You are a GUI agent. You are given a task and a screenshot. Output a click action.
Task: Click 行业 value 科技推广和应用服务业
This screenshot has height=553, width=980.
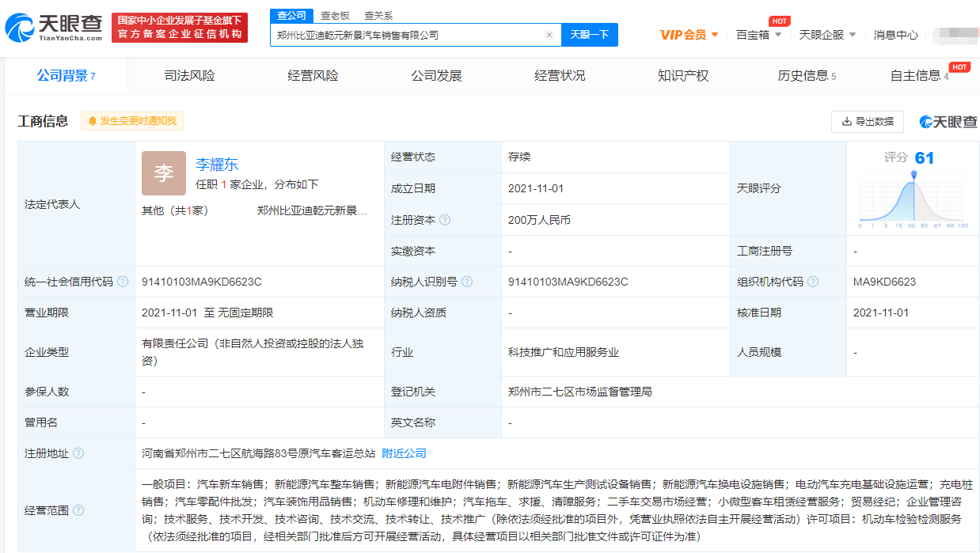pyautogui.click(x=564, y=352)
